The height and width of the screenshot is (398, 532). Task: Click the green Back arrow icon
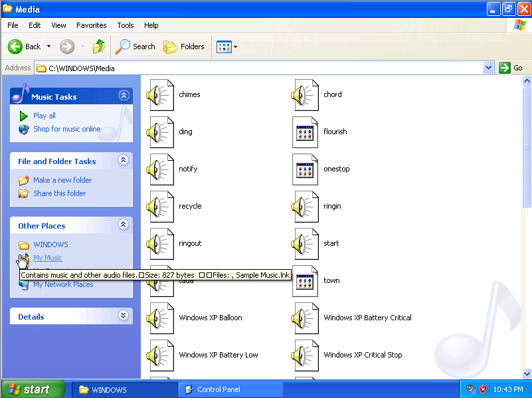click(15, 47)
